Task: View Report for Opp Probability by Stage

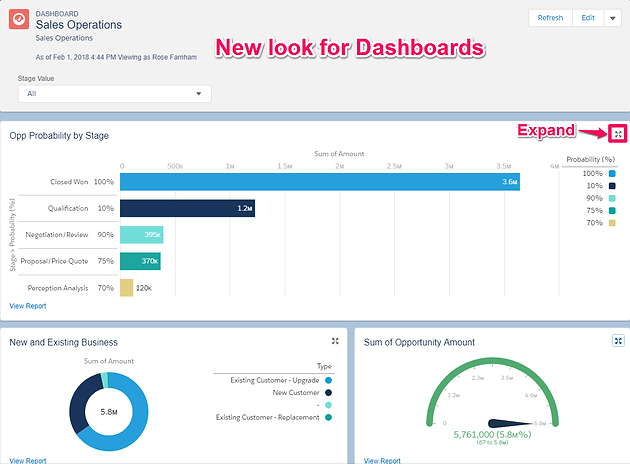Action: pos(28,306)
